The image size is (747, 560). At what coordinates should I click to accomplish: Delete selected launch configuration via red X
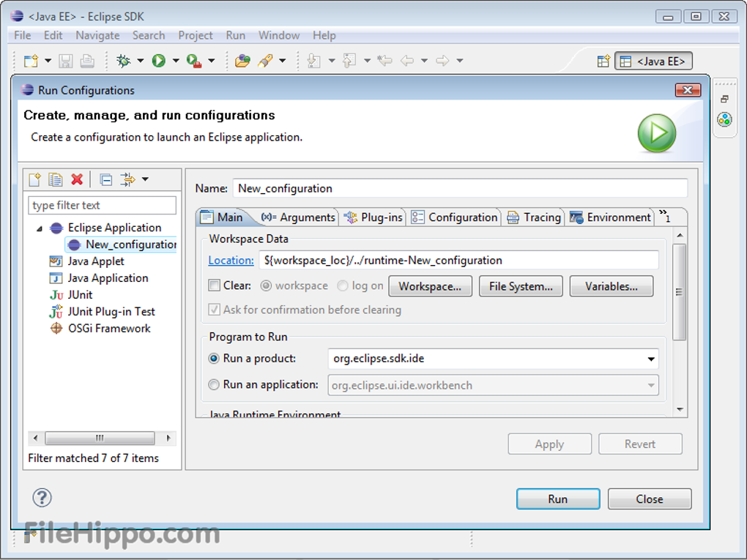(77, 179)
